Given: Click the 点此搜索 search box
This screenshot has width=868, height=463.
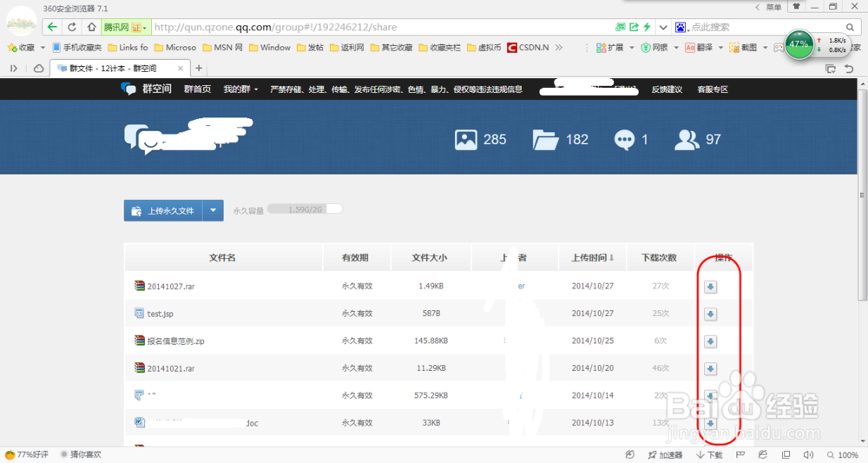Looking at the screenshot, I should 766,27.
